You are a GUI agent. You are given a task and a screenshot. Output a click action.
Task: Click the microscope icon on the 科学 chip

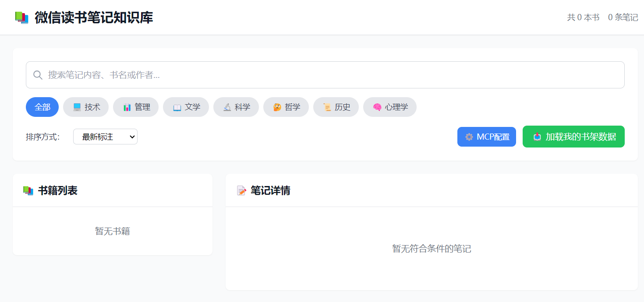point(227,107)
